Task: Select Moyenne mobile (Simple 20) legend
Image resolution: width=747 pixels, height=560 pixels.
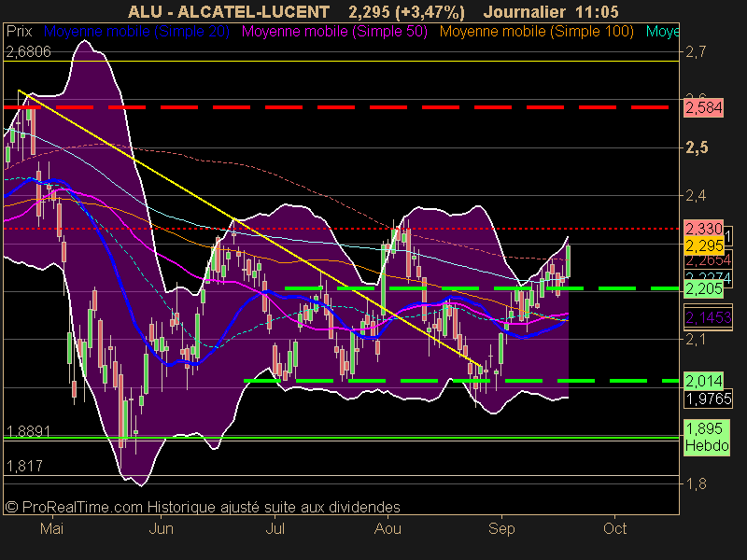Action: point(136,32)
